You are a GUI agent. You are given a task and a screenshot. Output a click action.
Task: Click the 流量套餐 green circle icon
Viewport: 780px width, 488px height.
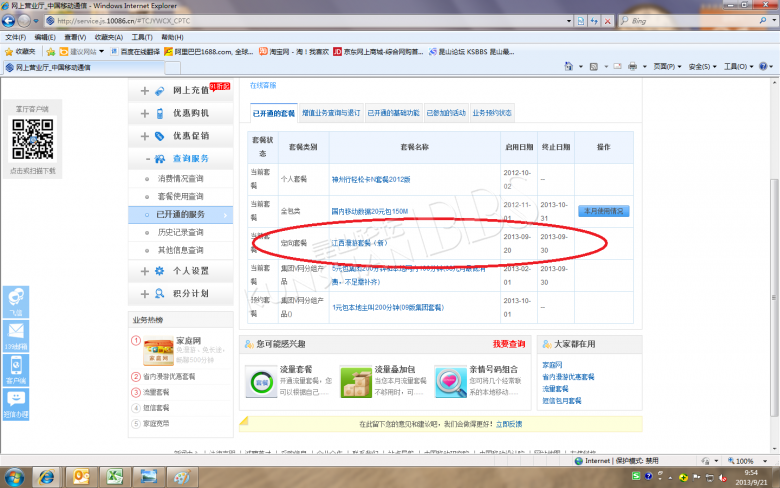click(261, 381)
